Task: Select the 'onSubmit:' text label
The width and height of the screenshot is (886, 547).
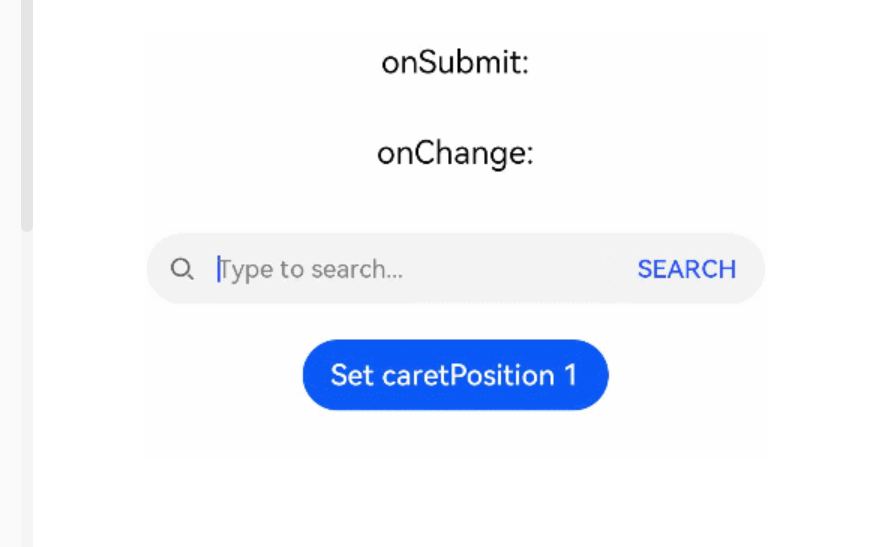Action: 455,62
